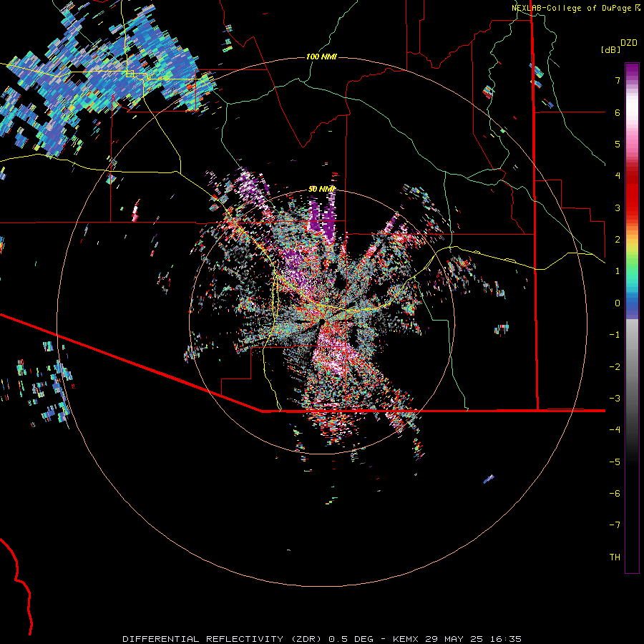Select the -4 value on the dB scale
Screen dimensions: 644x644
pos(615,430)
